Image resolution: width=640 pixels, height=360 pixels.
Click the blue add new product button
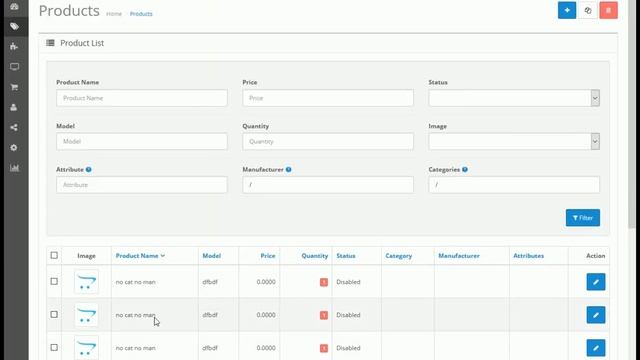point(567,10)
